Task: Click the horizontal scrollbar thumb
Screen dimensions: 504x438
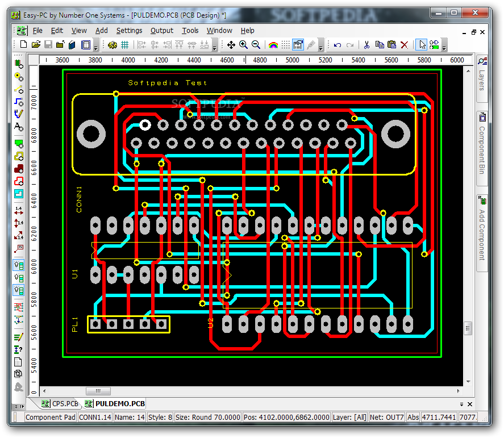Action: [98, 391]
